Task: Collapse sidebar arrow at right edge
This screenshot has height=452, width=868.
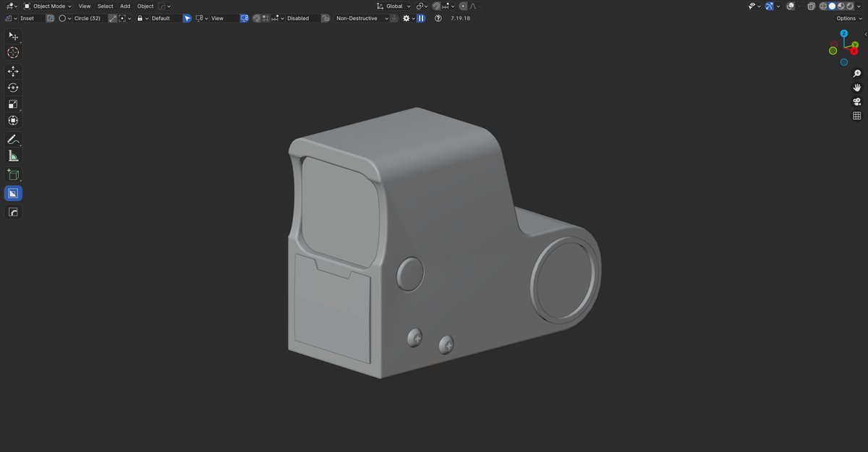Action: tap(865, 34)
